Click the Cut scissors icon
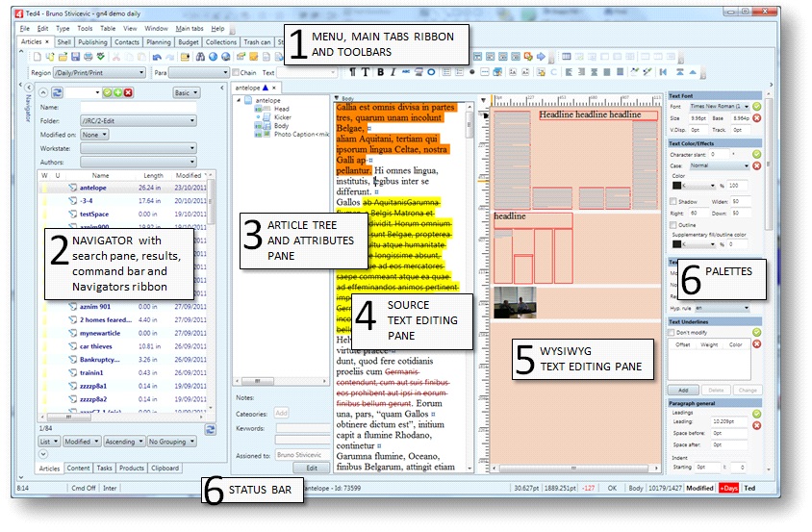Screen dimensions: 812x532 (x=116, y=57)
